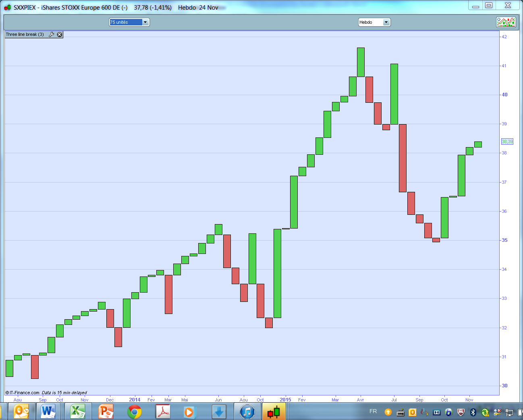Open the Bluetooth tray icon
The image size is (523, 420).
pyautogui.click(x=473, y=412)
